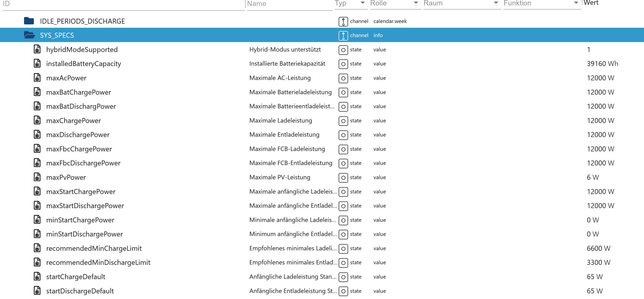The height and width of the screenshot is (299, 644).
Task: Click the startChargeDefault locked file icon
Action: pyautogui.click(x=37, y=276)
